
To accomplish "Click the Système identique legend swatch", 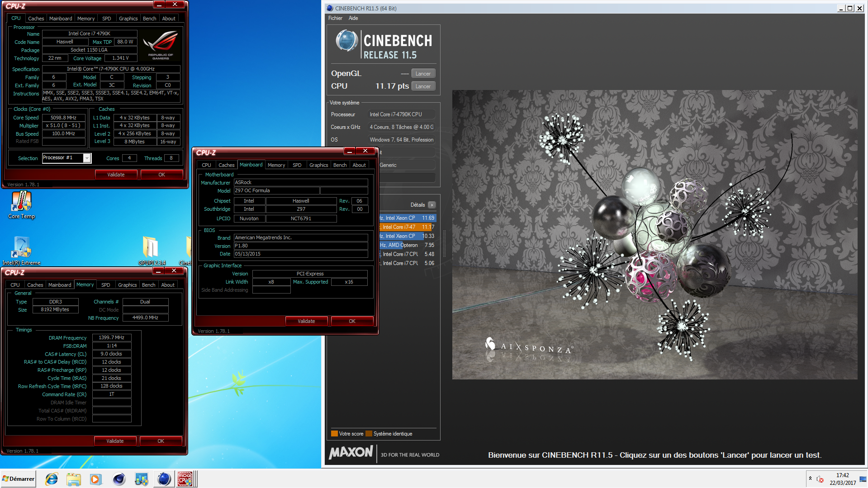I will [369, 434].
